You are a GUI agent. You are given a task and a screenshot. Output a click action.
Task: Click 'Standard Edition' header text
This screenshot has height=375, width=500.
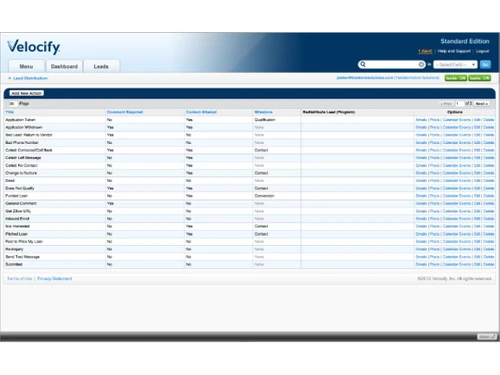click(465, 41)
